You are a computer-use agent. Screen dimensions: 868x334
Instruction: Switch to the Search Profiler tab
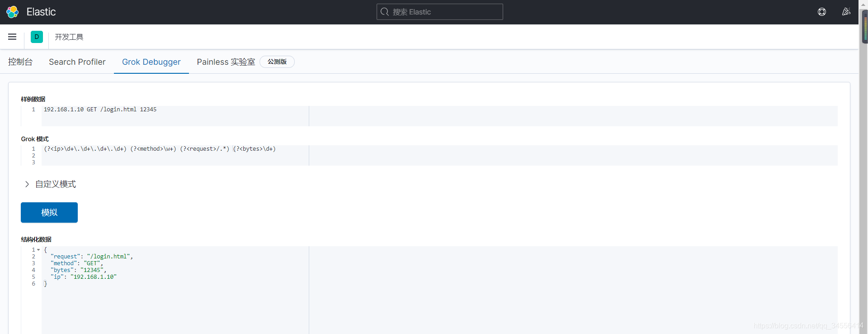(77, 62)
